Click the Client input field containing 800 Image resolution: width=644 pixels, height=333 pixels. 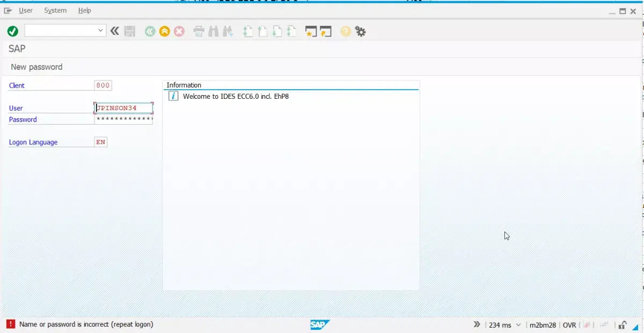[x=103, y=85]
